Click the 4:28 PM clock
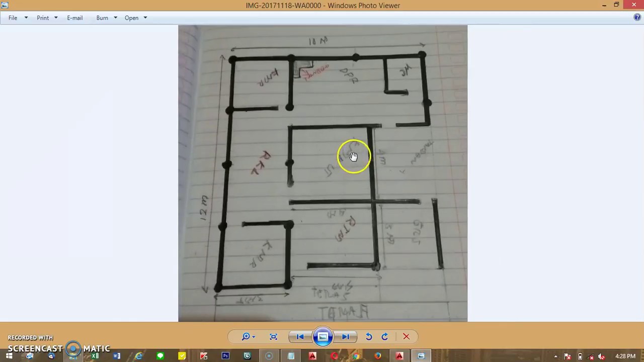Screen dimensions: 644x362 tap(625, 356)
